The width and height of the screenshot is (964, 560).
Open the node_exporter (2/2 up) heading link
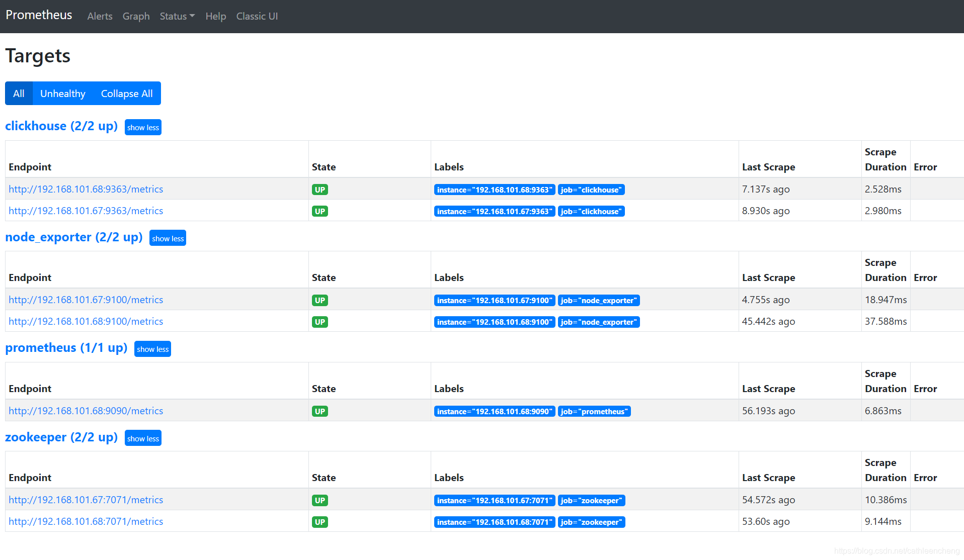coord(74,237)
